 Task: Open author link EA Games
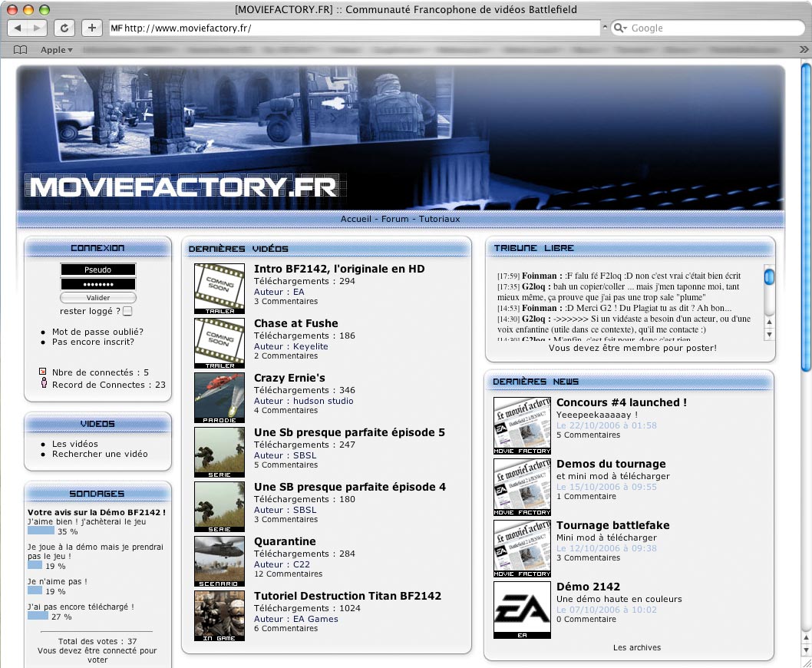pos(315,619)
